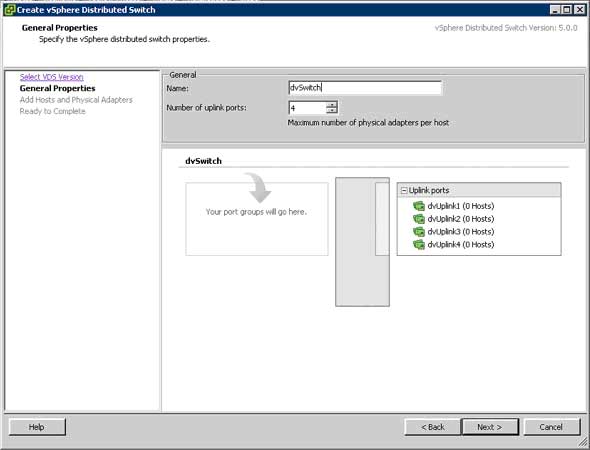
Task: Increase number of uplink ports
Action: (331, 105)
